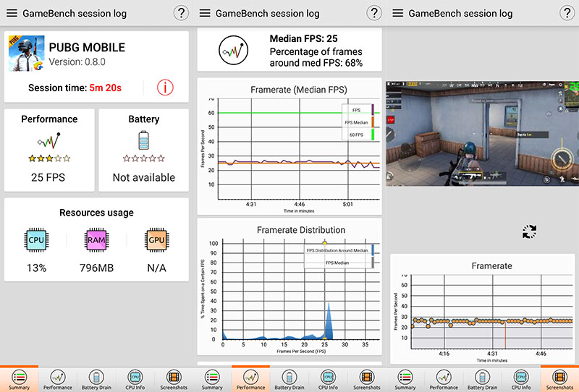Click help icon in left panel
This screenshot has width=579, height=392.
tap(181, 13)
